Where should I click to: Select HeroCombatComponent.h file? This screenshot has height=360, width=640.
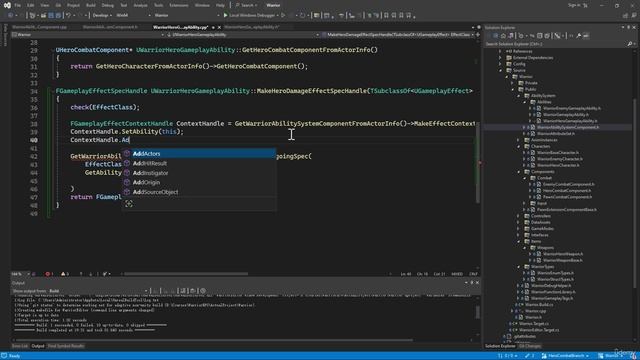[567, 191]
